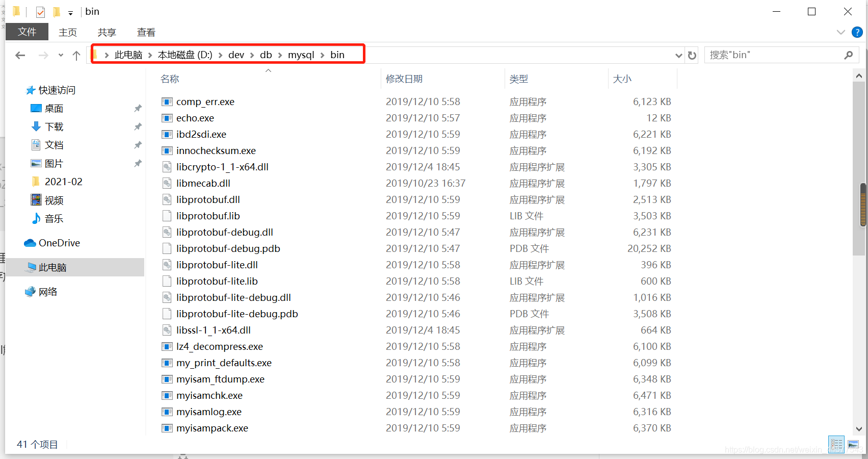Switch to large icons view layout
The width and height of the screenshot is (868, 459).
tap(854, 445)
